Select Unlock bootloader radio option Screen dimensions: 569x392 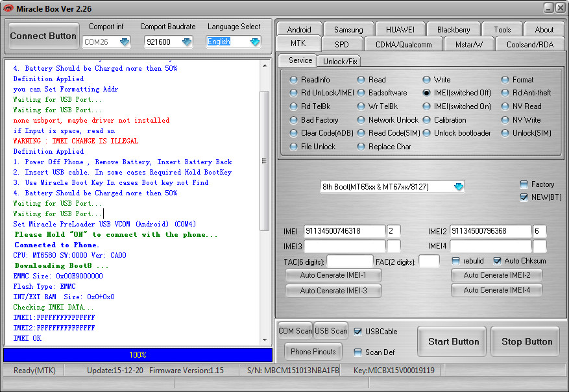[x=426, y=133]
